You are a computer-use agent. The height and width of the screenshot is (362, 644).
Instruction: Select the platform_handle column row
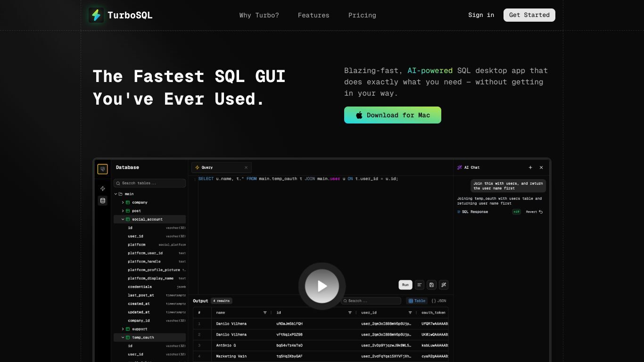pyautogui.click(x=157, y=262)
